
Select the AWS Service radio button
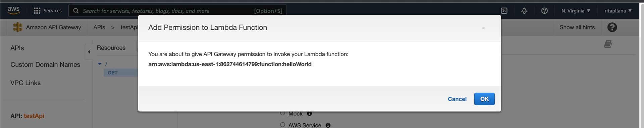[282, 125]
